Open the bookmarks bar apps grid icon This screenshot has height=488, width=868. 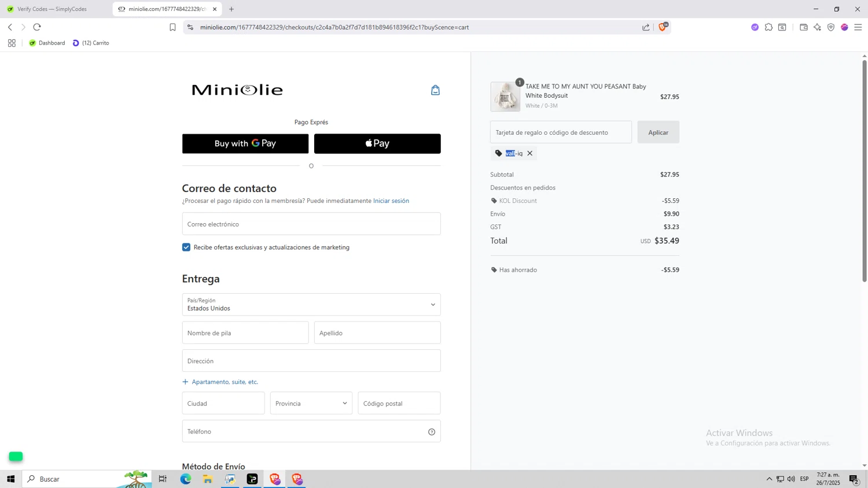click(x=12, y=43)
